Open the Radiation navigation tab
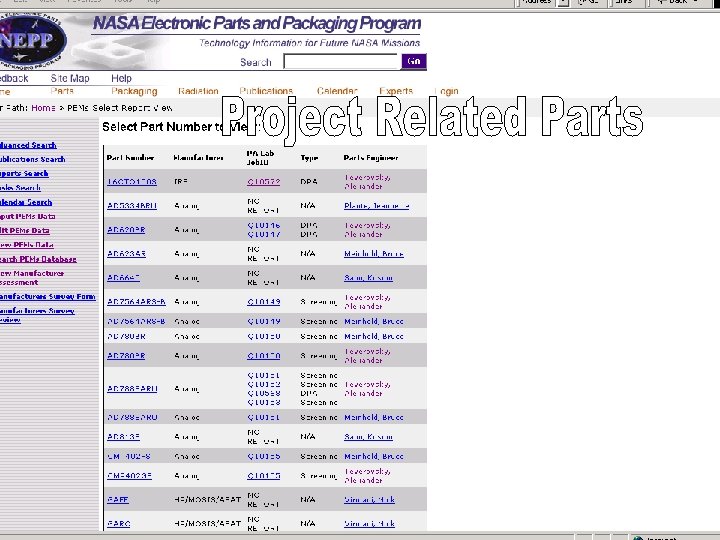Viewport: 720px width, 540px height. click(198, 91)
